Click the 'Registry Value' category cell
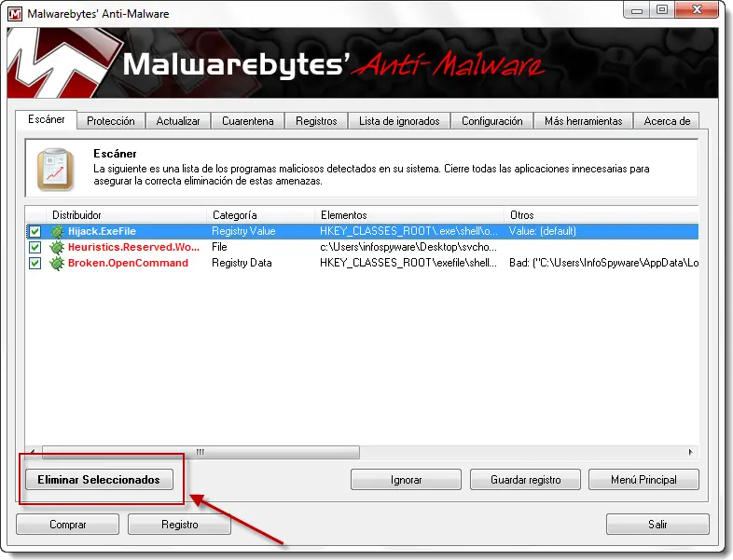 243,231
